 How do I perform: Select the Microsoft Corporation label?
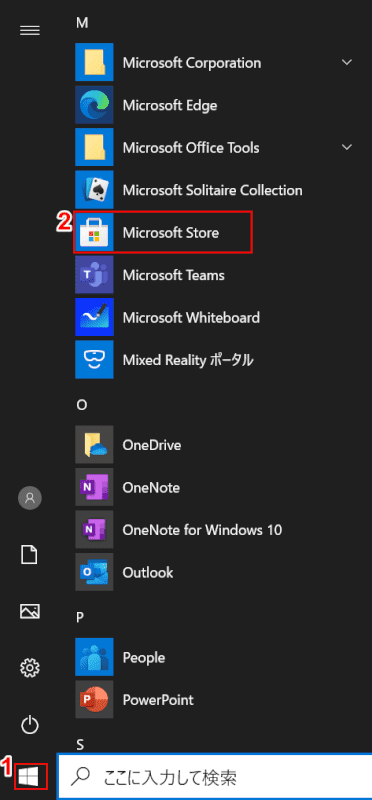click(192, 63)
